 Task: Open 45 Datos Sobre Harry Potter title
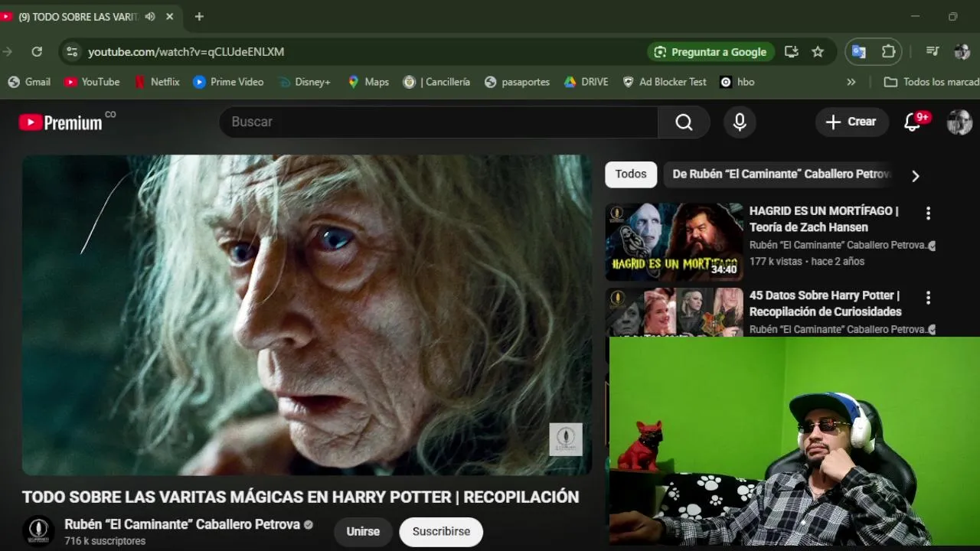pyautogui.click(x=825, y=303)
